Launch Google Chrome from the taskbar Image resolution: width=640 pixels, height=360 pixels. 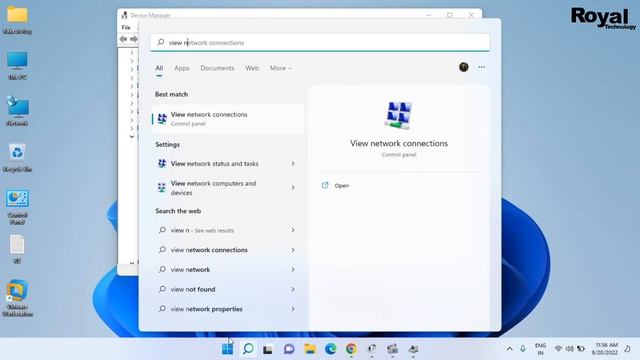(351, 349)
